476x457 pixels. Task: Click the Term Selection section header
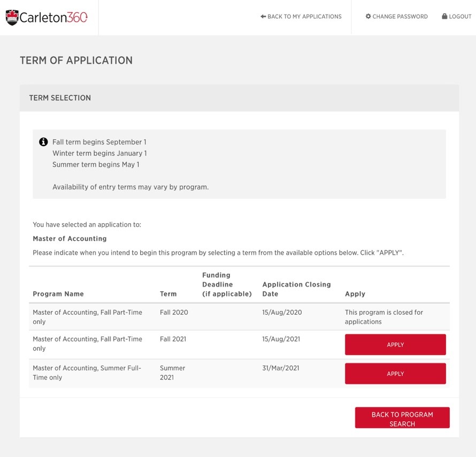(59, 98)
